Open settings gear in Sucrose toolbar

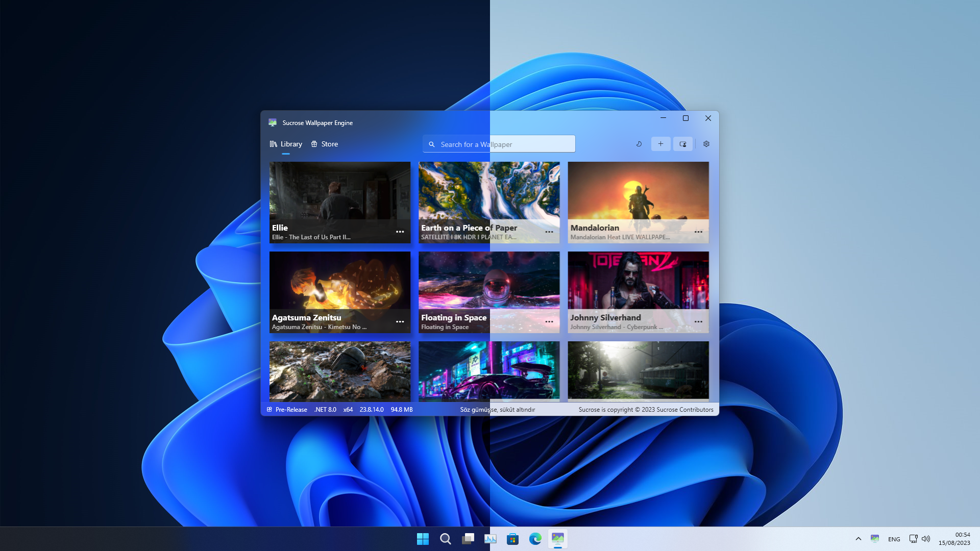(x=706, y=144)
